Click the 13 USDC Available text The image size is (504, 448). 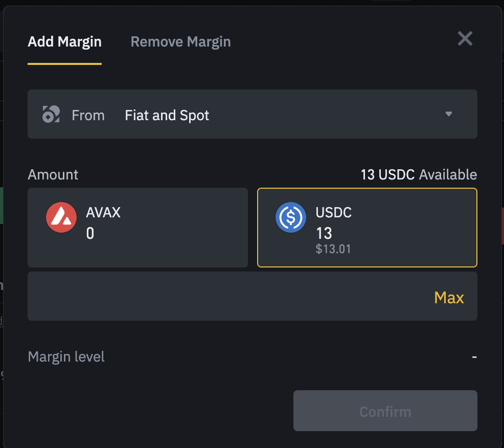coord(419,175)
